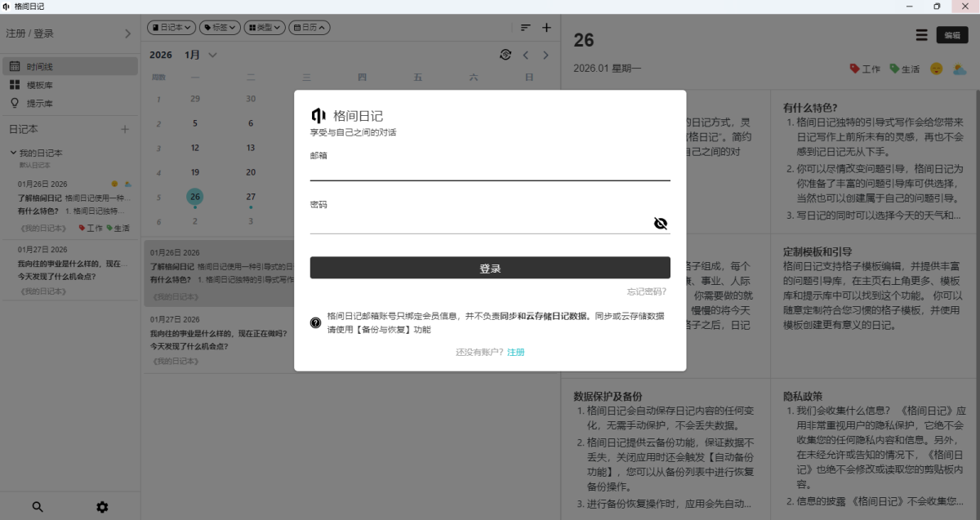The width and height of the screenshot is (980, 520).
Task: Open settings gear in sidebar
Action: (102, 507)
